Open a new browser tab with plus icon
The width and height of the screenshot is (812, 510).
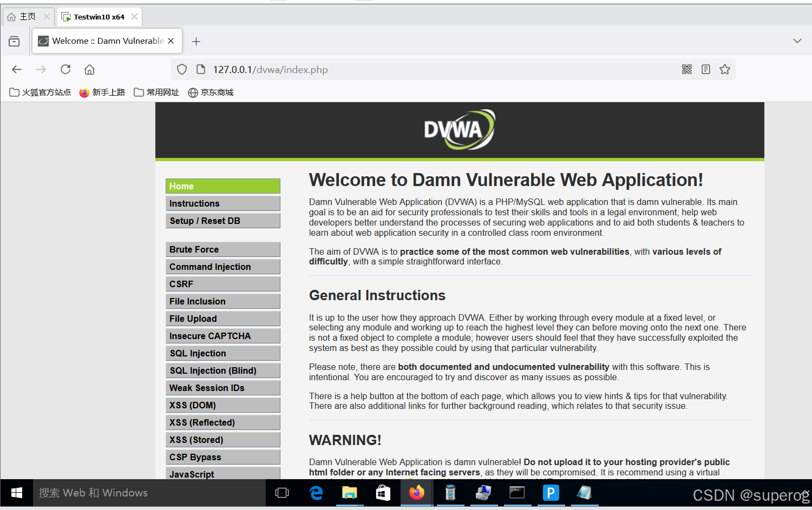click(x=197, y=41)
